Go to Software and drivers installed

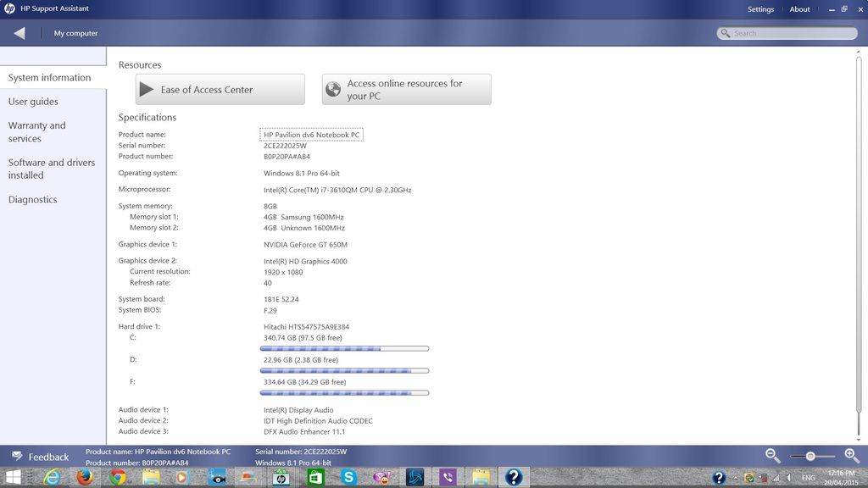(x=51, y=169)
